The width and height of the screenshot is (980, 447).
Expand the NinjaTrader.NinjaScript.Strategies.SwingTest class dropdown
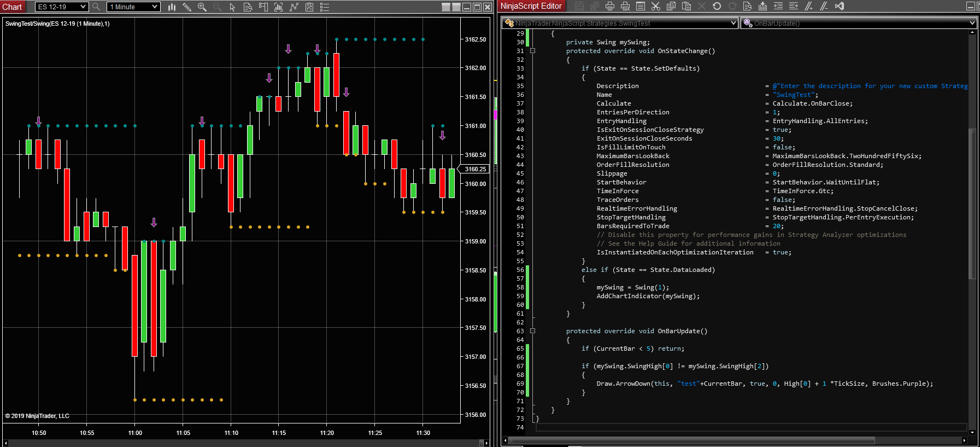(620, 23)
